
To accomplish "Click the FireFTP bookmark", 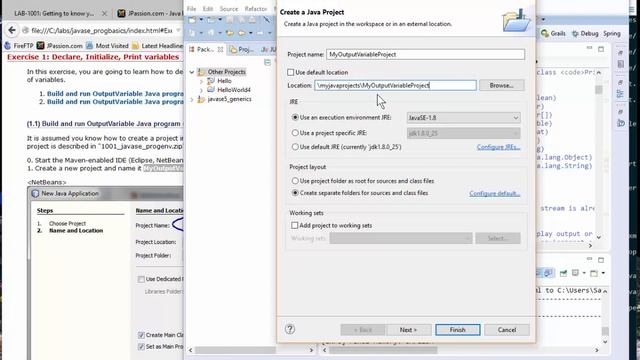I will click(19, 45).
